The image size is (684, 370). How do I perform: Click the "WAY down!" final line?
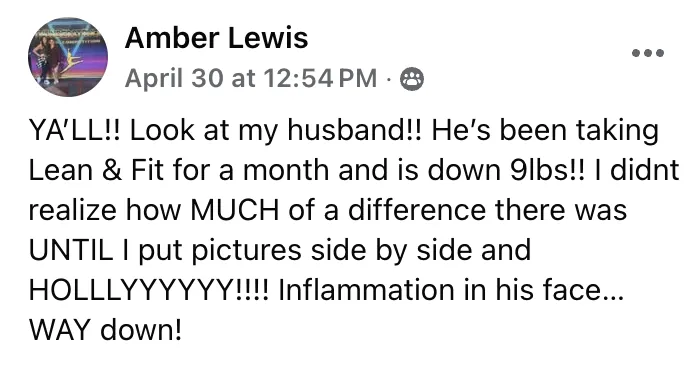pyautogui.click(x=105, y=329)
